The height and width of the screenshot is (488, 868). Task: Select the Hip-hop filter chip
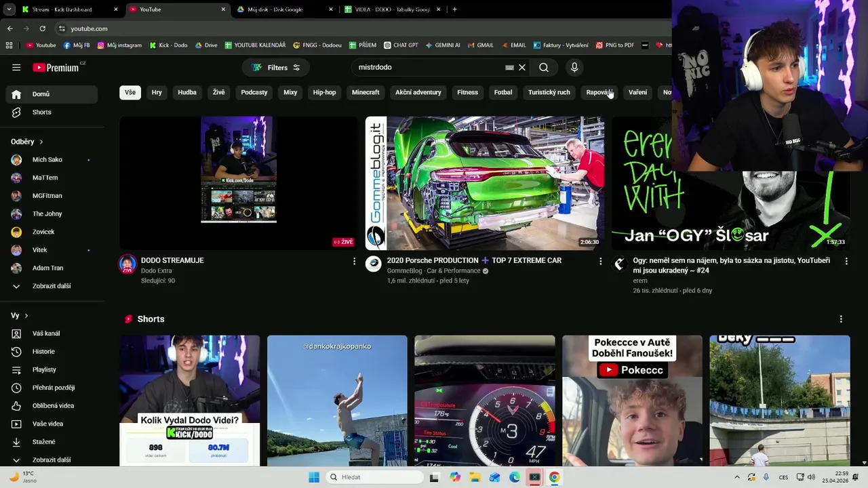click(324, 92)
